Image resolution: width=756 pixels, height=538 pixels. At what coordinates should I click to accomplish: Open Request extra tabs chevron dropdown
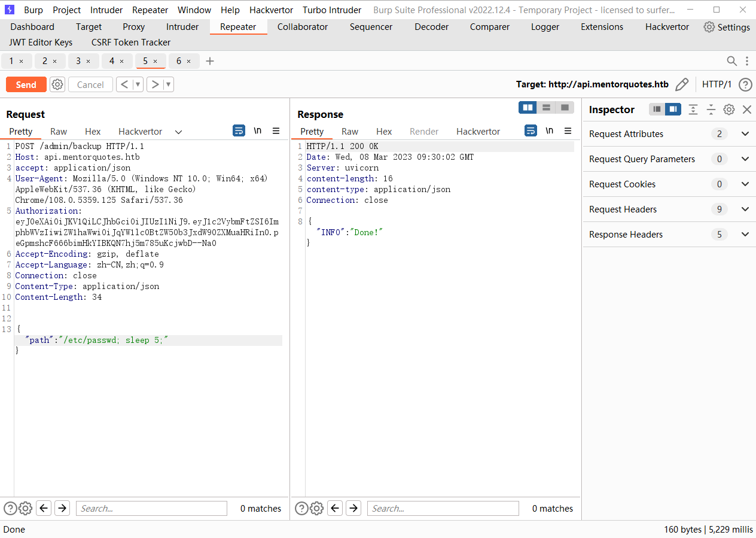click(178, 132)
